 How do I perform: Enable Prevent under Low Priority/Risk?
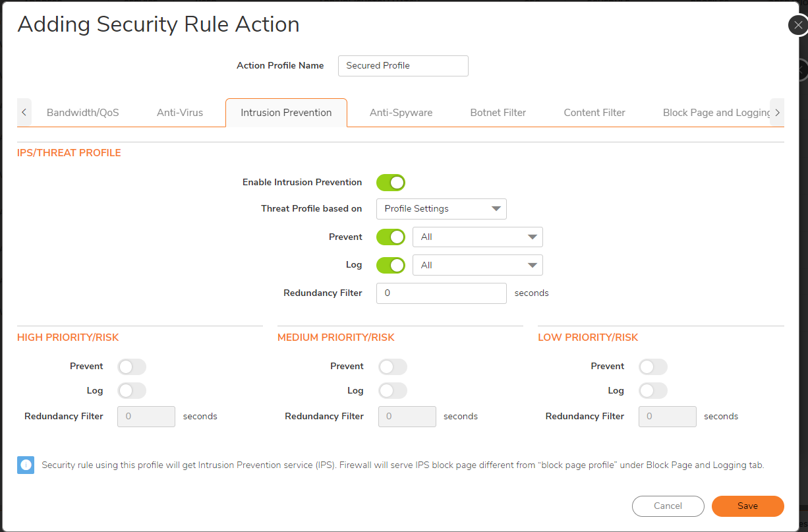pyautogui.click(x=652, y=367)
